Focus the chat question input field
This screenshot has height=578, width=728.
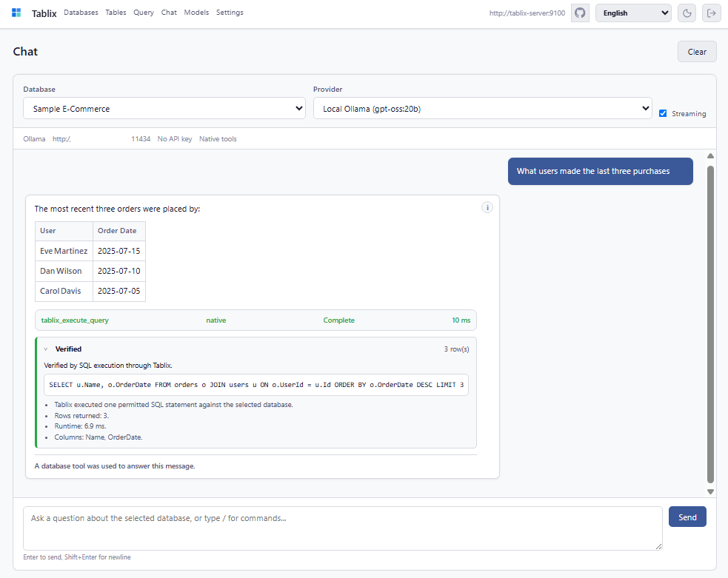coord(343,528)
